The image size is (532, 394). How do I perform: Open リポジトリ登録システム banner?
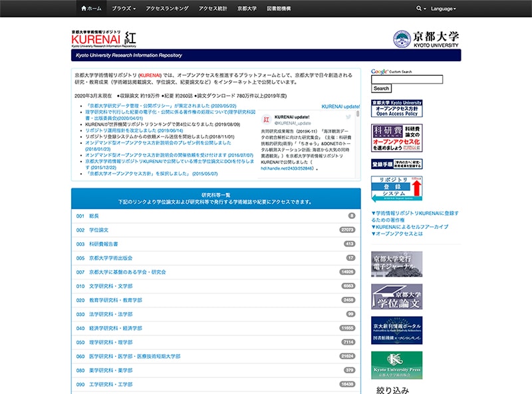click(x=396, y=189)
